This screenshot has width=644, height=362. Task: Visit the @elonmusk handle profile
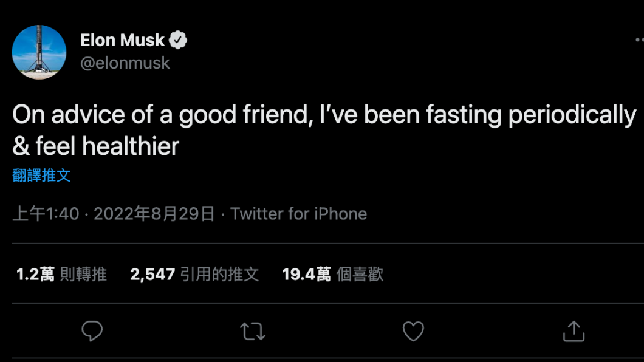click(x=125, y=63)
